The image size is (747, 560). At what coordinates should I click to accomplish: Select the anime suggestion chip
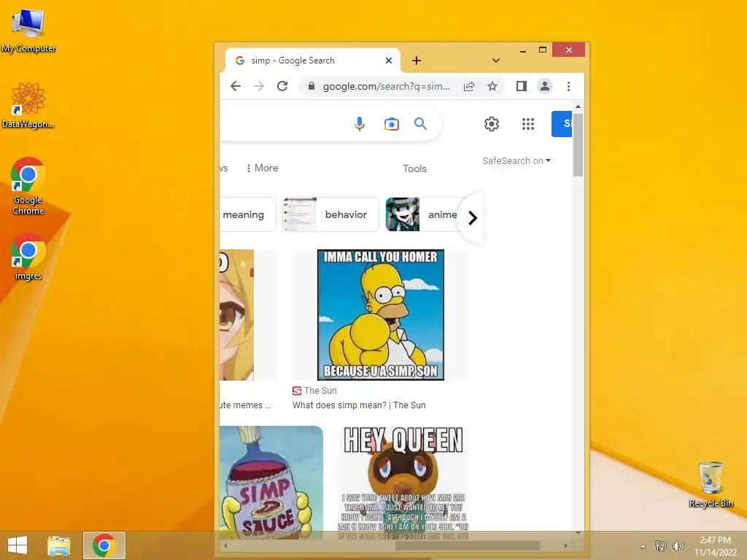(422, 214)
